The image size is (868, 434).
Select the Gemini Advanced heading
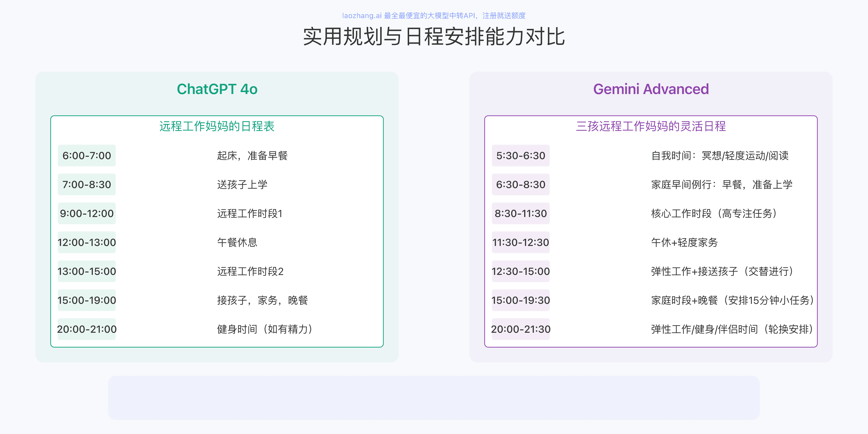[x=651, y=89]
